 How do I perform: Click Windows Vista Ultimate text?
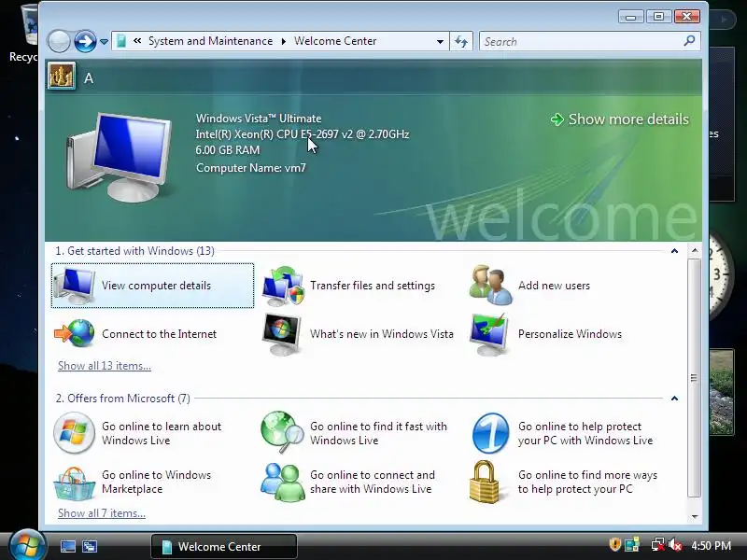pos(259,119)
